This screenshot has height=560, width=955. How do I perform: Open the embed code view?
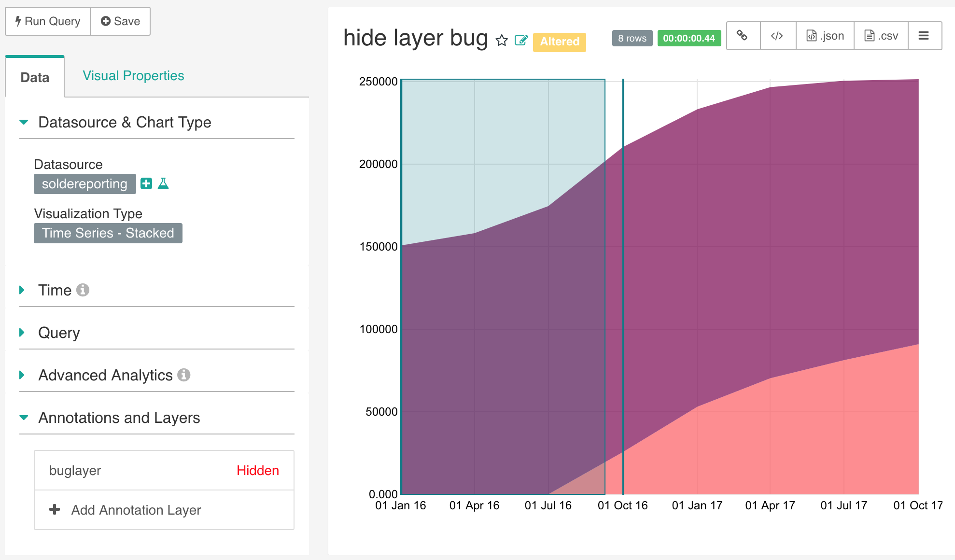point(778,35)
